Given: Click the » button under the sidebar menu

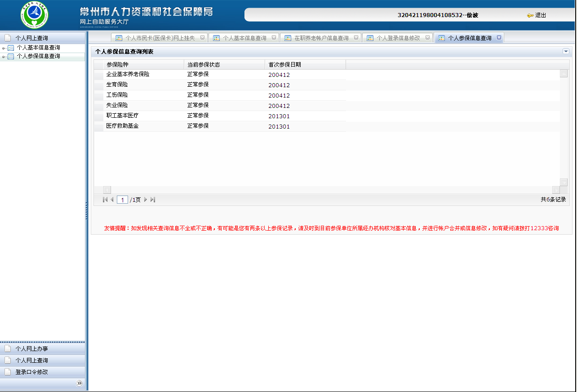Looking at the screenshot, I should (x=80, y=383).
